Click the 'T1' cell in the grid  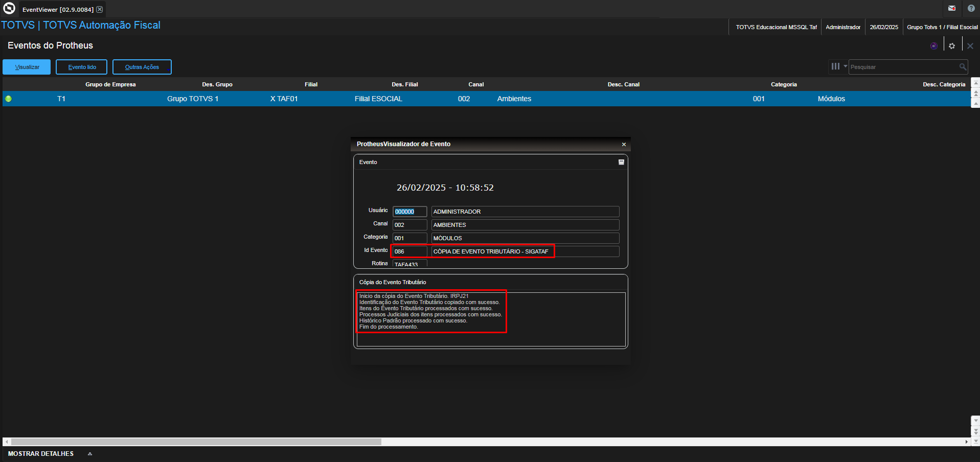61,99
